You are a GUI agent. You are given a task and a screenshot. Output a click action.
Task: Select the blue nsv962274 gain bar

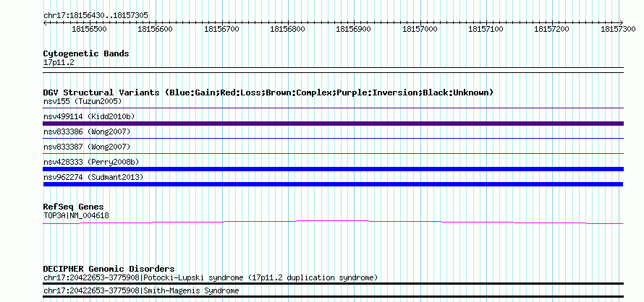[x=333, y=184]
